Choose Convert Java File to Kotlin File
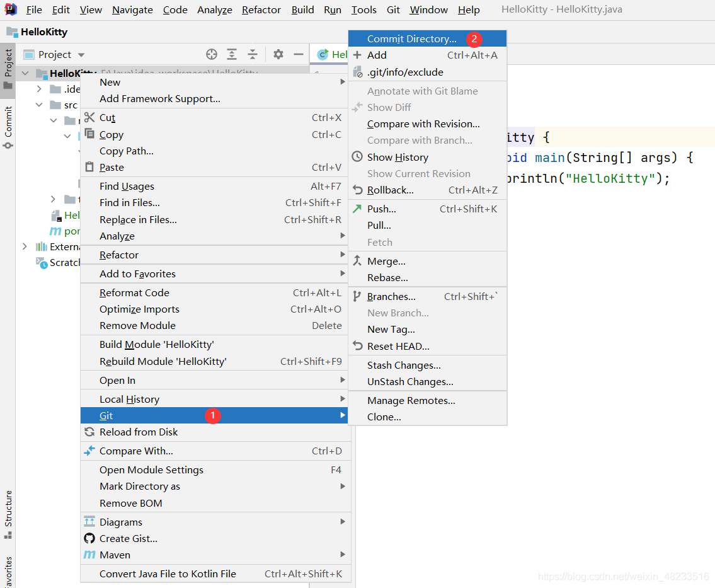 pyautogui.click(x=214, y=574)
